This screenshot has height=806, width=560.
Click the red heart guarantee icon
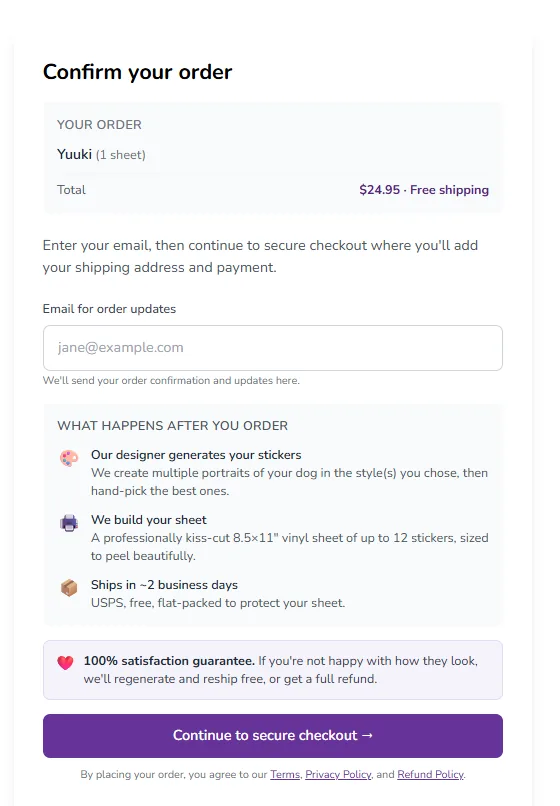[x=65, y=663]
